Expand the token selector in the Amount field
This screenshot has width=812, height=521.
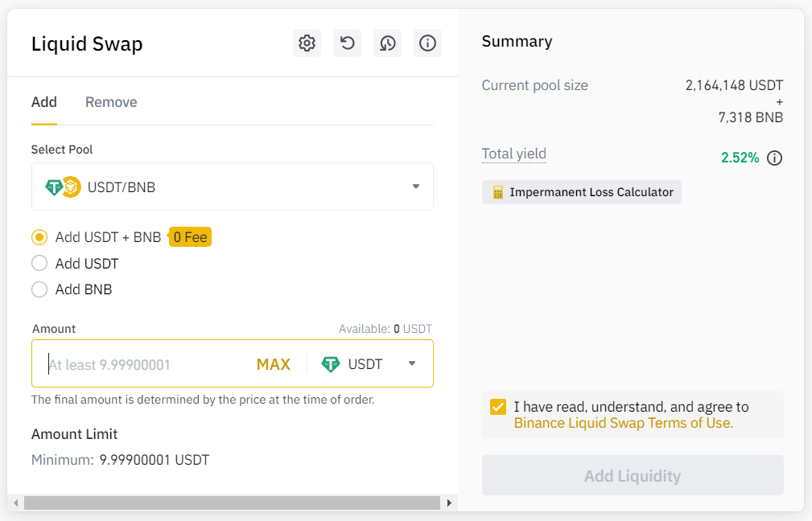coord(412,364)
